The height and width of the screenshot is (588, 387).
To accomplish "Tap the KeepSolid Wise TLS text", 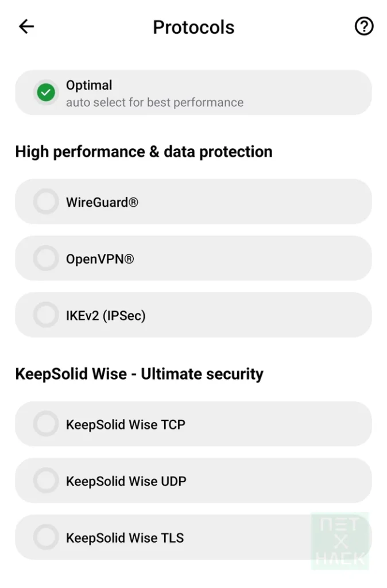I will pos(125,538).
